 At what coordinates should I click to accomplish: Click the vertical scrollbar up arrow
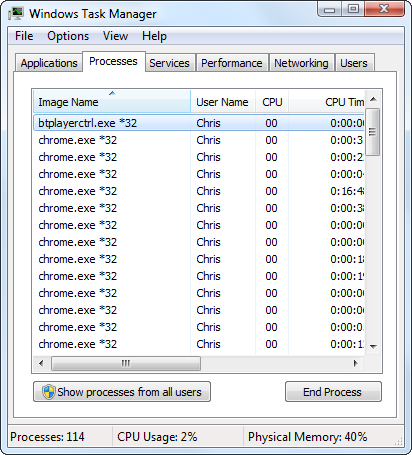373,99
